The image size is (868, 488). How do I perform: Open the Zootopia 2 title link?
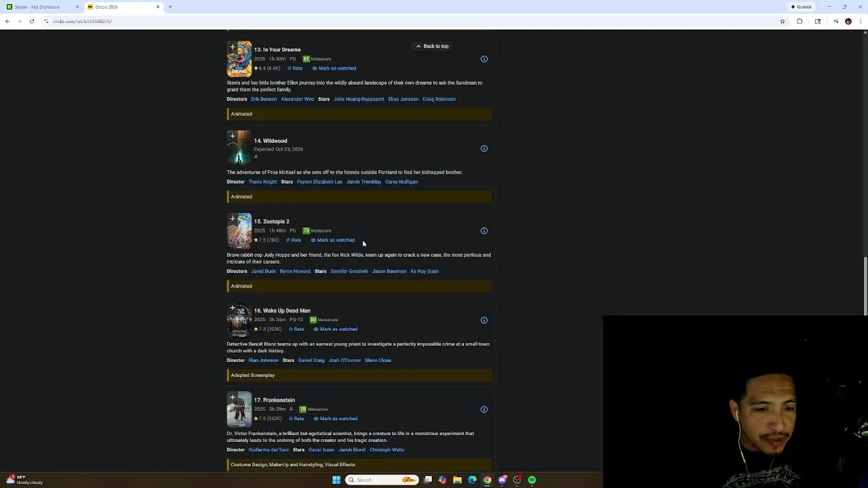[271, 222]
